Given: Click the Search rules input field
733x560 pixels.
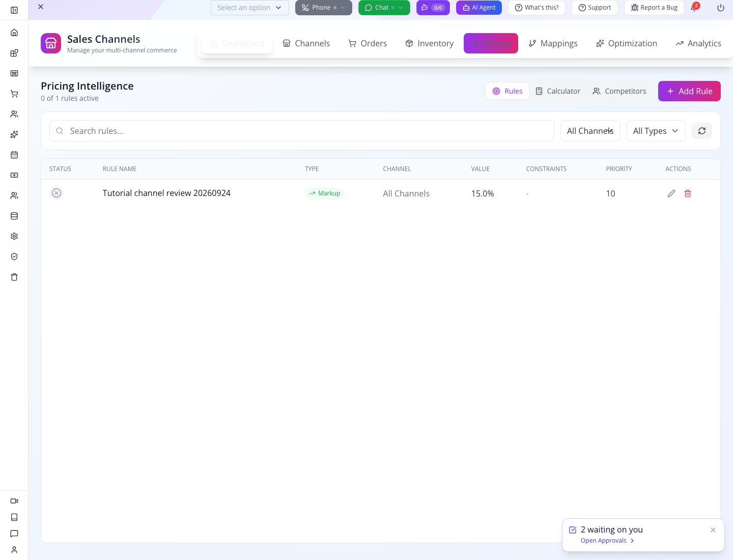Looking at the screenshot, I should (x=302, y=131).
